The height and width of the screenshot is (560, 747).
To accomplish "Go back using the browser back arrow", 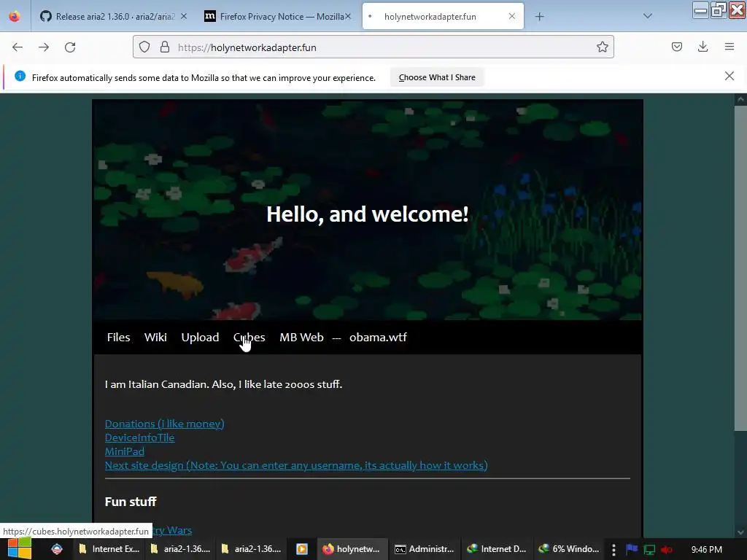I will [x=18, y=47].
